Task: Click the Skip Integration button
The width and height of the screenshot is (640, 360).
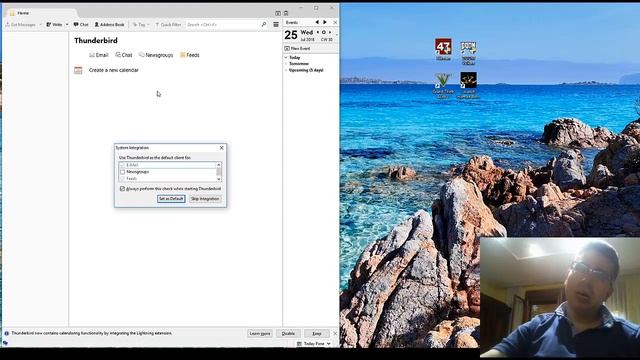Action: coord(205,199)
